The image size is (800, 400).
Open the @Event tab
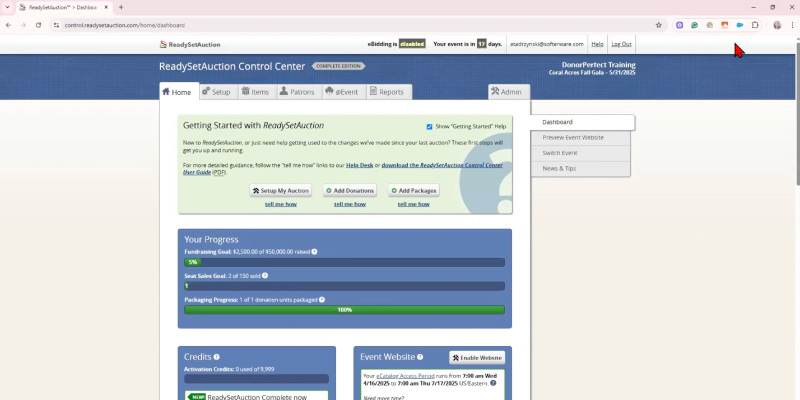pos(344,92)
